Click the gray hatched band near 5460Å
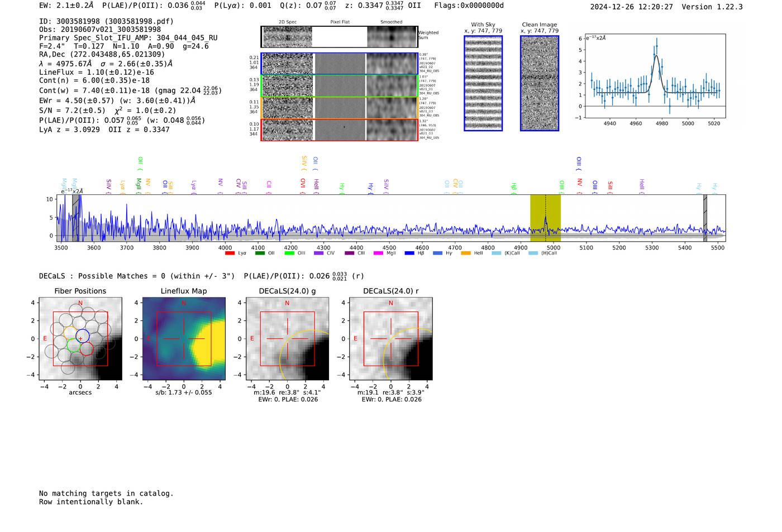 (x=705, y=218)
